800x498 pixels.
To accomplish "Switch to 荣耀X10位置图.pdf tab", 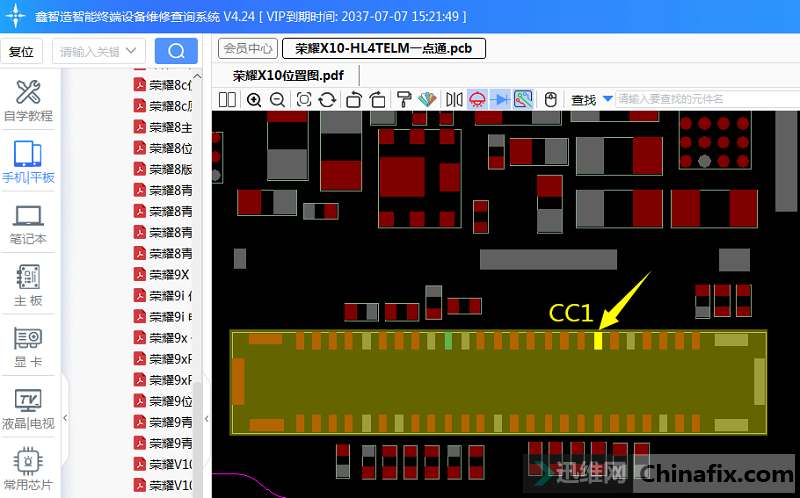I will point(288,75).
